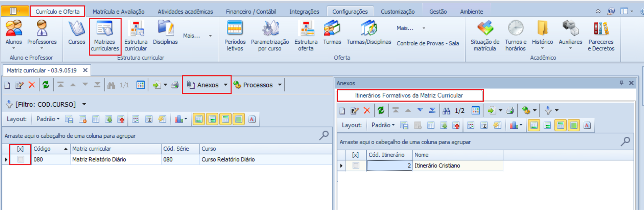
Task: Open Controle de Provas - Sala
Action: click(x=428, y=43)
